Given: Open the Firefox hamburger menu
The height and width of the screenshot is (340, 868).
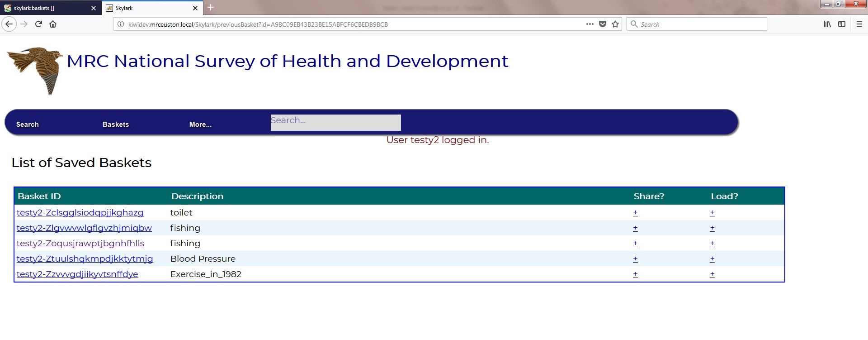Looking at the screenshot, I should (x=859, y=24).
